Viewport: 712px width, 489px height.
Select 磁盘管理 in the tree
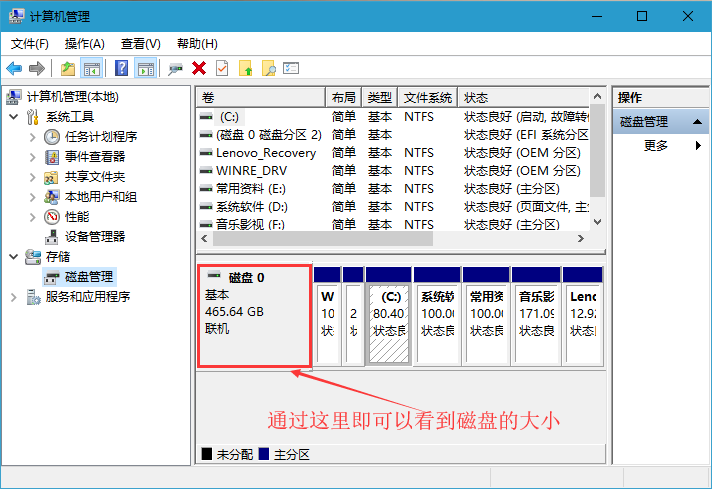pyautogui.click(x=89, y=277)
